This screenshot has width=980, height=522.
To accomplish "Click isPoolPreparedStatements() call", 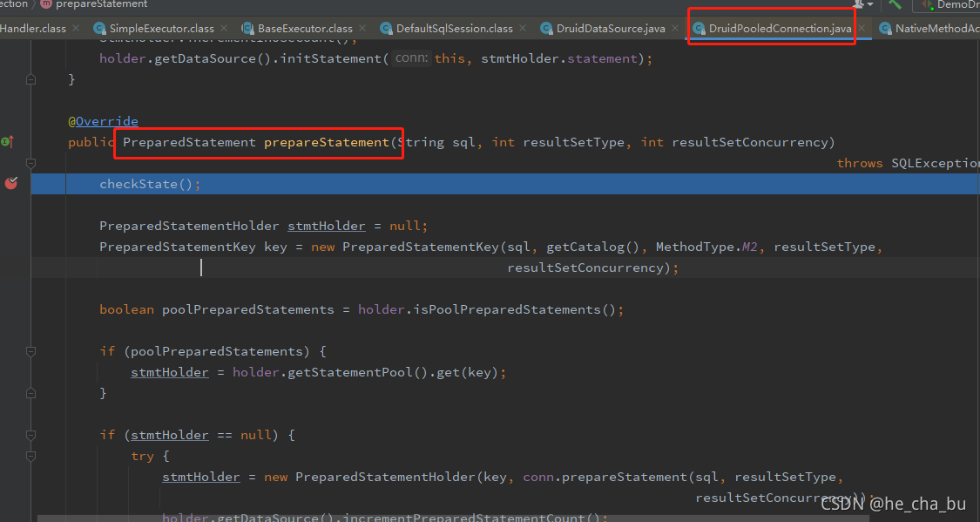I will [514, 309].
